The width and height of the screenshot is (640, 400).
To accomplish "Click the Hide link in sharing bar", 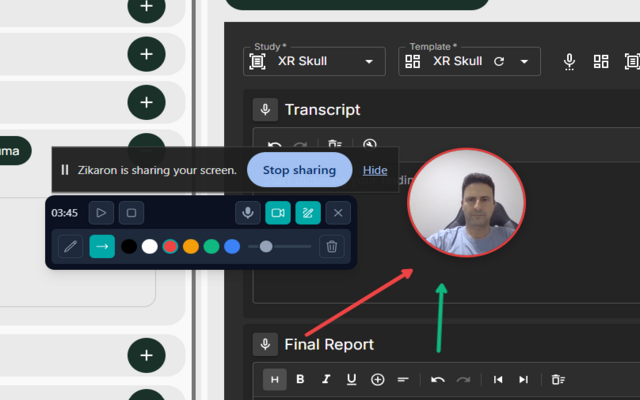I will click(375, 170).
